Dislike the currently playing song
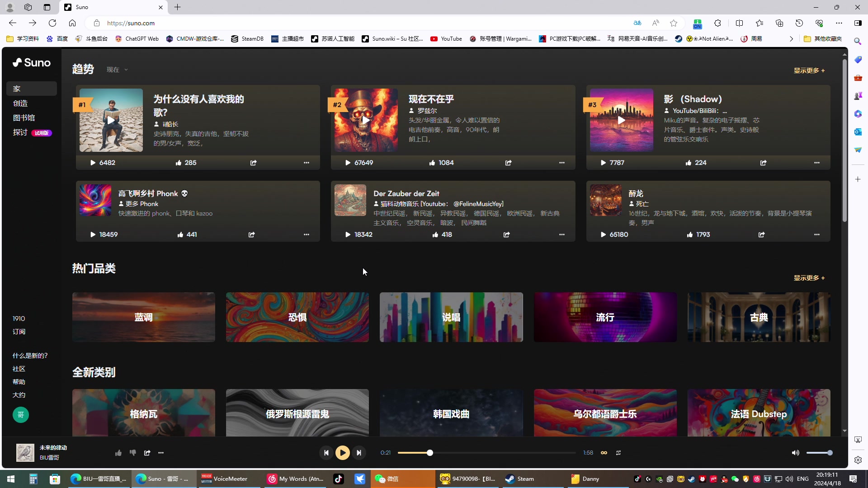This screenshot has height=488, width=868. click(132, 453)
